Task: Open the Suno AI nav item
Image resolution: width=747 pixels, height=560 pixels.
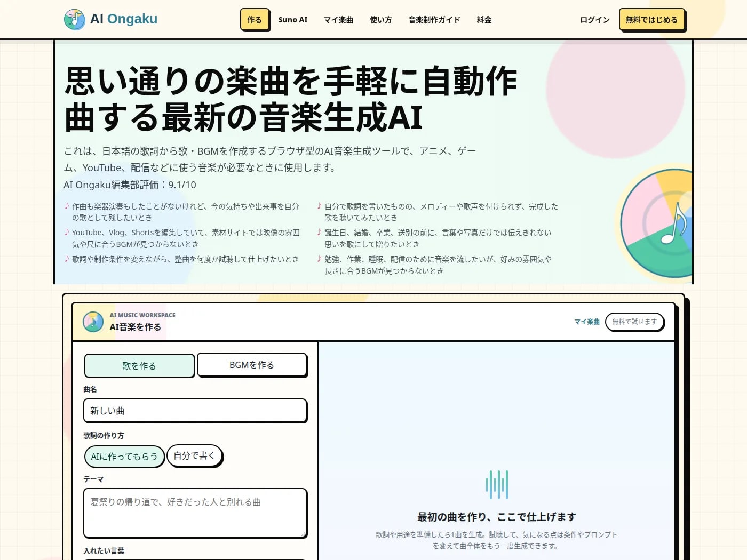Action: click(x=293, y=20)
